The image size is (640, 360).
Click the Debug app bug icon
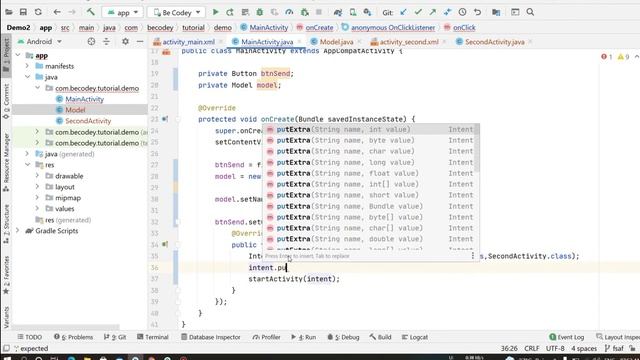point(260,12)
